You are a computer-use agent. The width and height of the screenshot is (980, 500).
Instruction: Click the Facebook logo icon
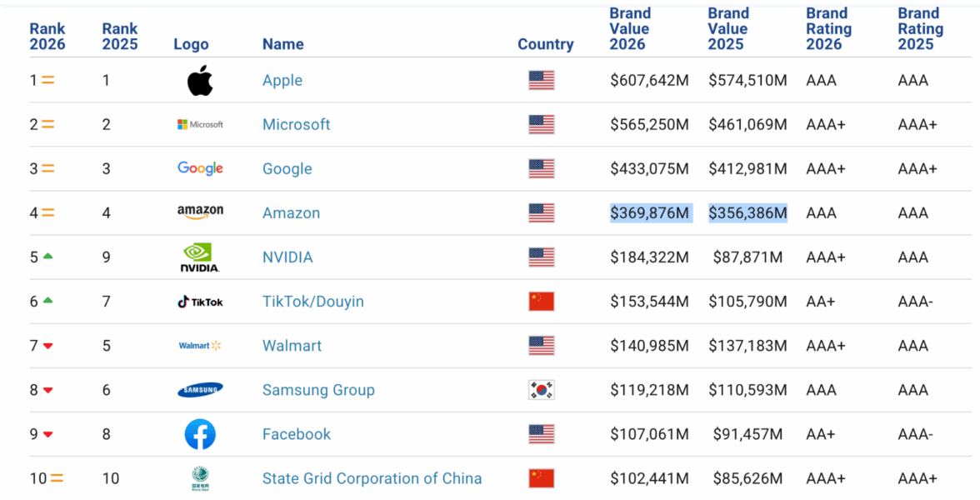(x=200, y=434)
